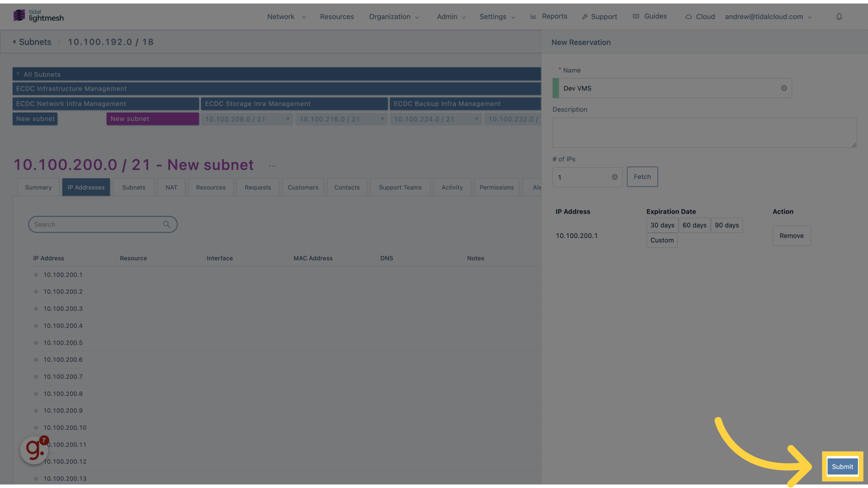Open the Guides icon in navbar
This screenshot has height=488, width=868.
point(636,16)
